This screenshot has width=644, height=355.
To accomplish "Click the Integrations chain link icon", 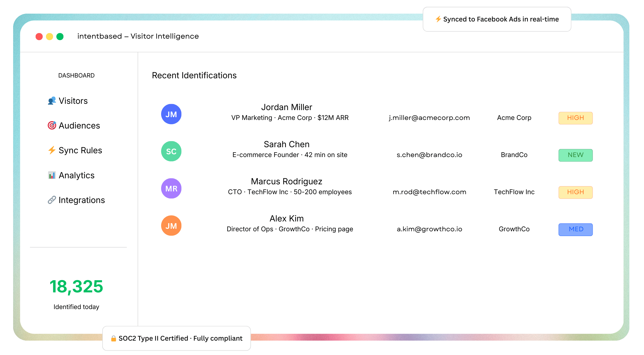I will click(x=52, y=200).
